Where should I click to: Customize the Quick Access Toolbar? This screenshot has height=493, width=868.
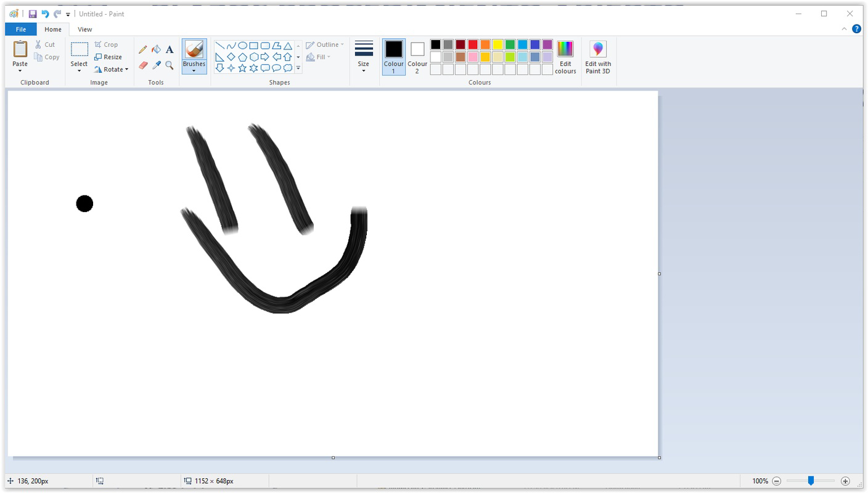click(68, 14)
